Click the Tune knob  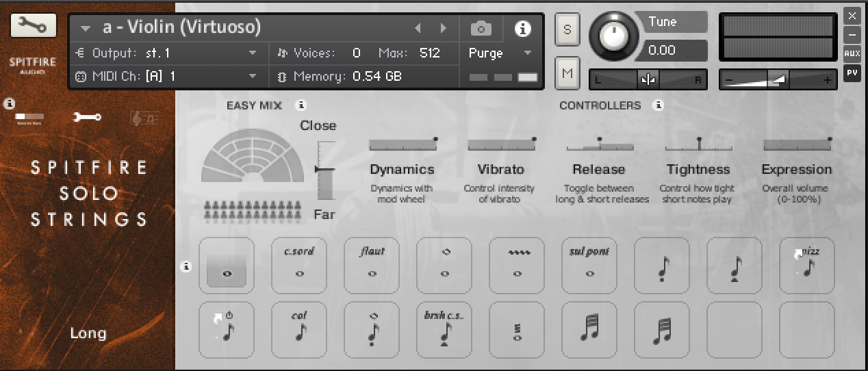(x=614, y=35)
